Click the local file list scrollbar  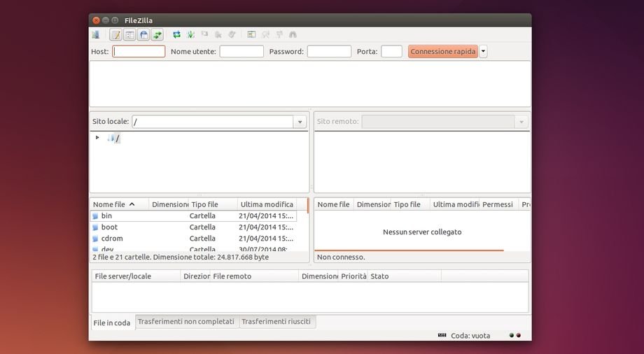pyautogui.click(x=307, y=231)
